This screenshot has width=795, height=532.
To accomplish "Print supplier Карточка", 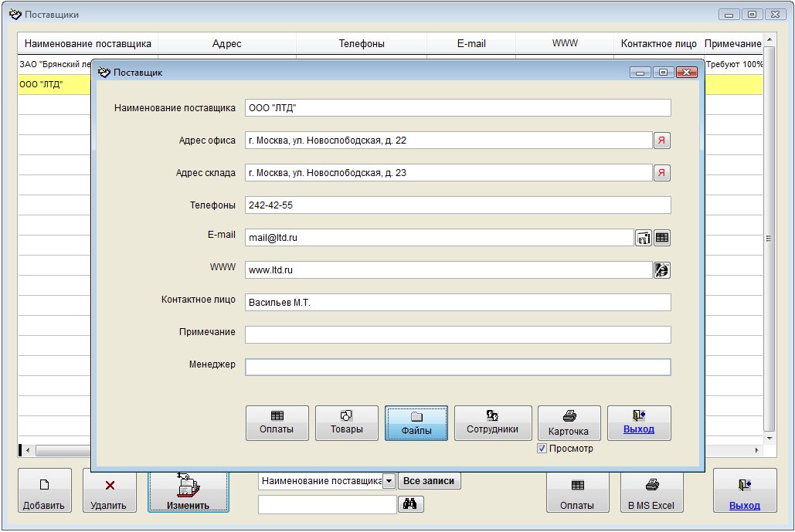I will [569, 423].
